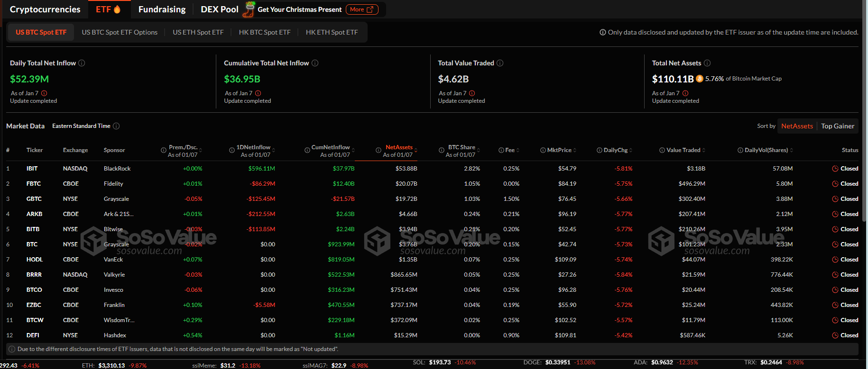Click red alert icon under Cumulative Total Net Inflow
868x369 pixels.
coord(258,93)
